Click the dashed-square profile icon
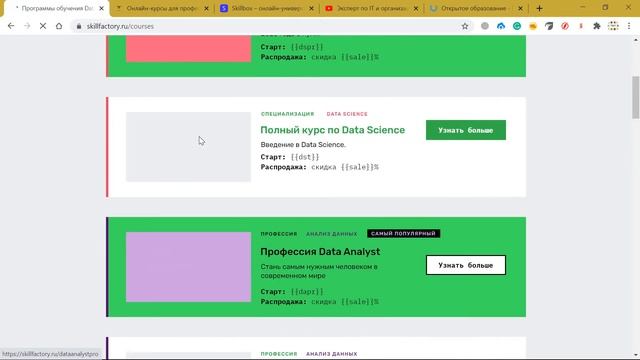The height and width of the screenshot is (360, 640). [613, 26]
